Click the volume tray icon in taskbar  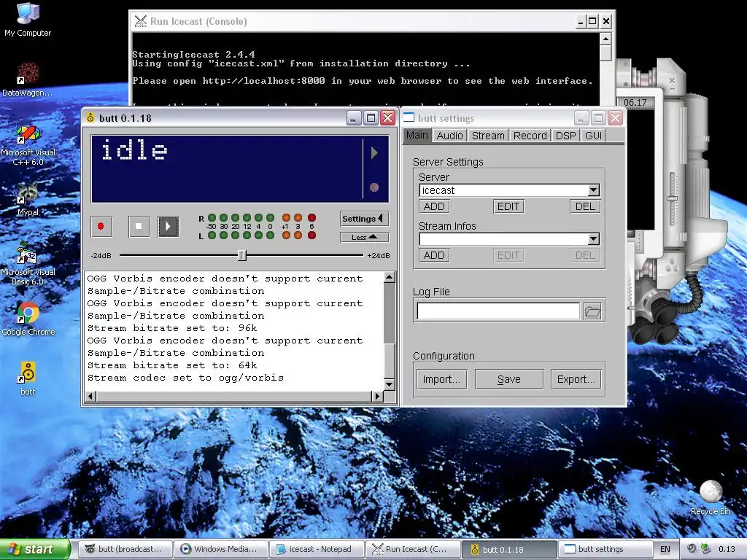pyautogui.click(x=692, y=548)
